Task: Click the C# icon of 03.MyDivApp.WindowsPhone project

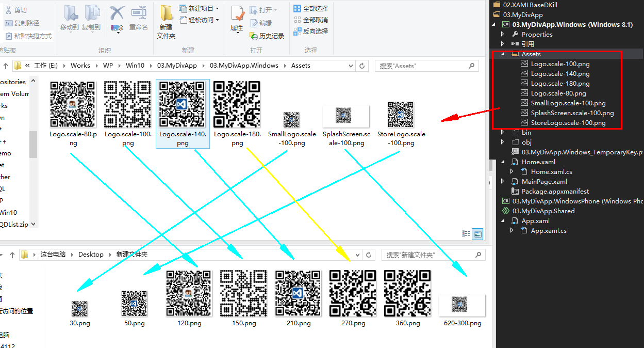Action: point(506,201)
